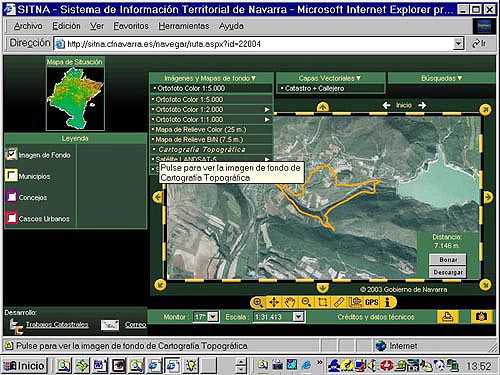Open the Herramientas menu

pos(184,26)
